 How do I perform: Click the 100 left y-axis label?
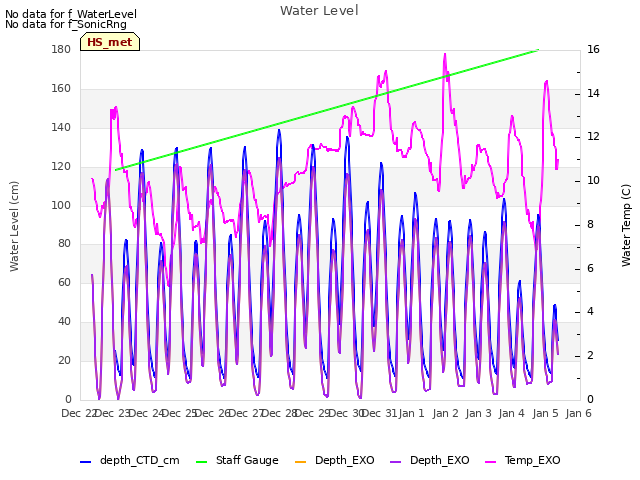pyautogui.click(x=61, y=205)
